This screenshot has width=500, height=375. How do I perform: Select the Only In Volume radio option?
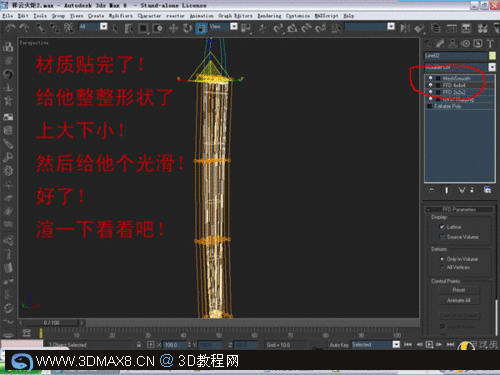point(442,259)
